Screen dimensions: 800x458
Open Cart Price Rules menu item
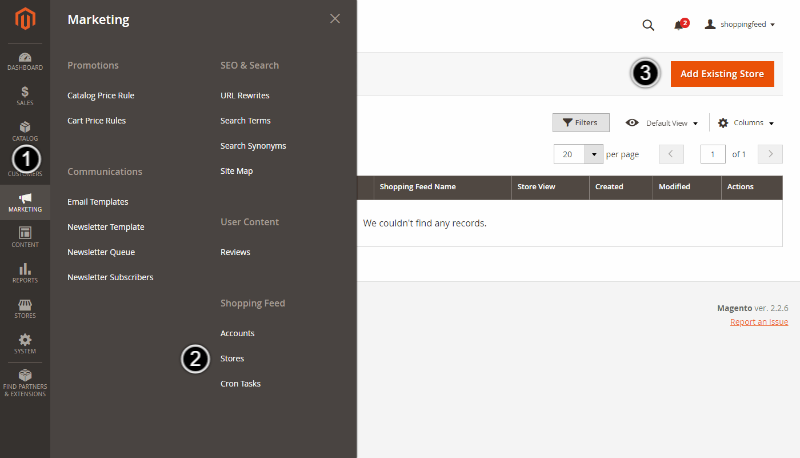(96, 121)
